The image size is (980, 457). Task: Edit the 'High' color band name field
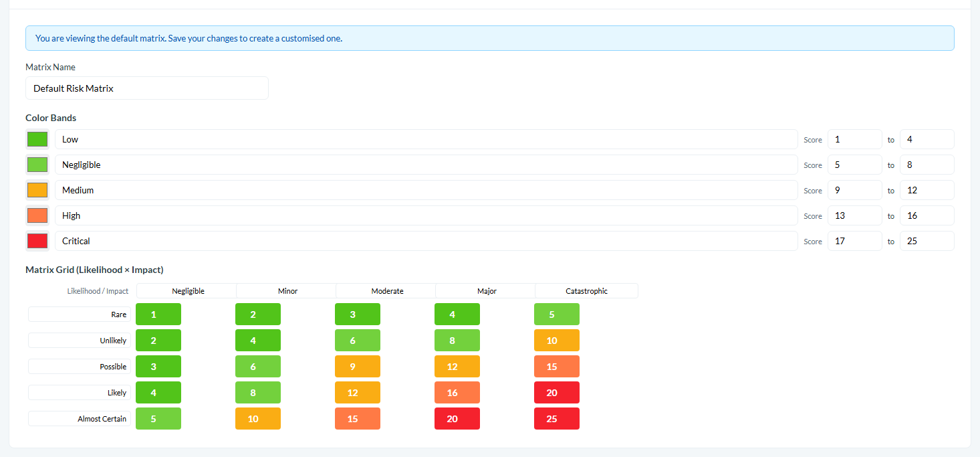pos(426,215)
